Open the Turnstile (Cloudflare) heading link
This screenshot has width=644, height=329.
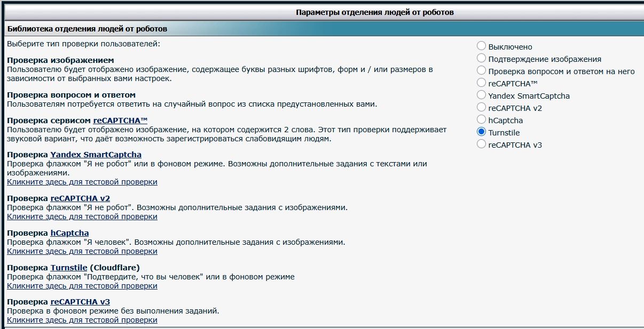coord(69,268)
